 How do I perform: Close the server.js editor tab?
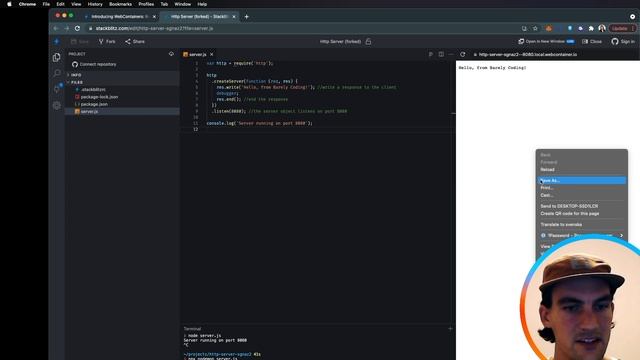pos(211,54)
